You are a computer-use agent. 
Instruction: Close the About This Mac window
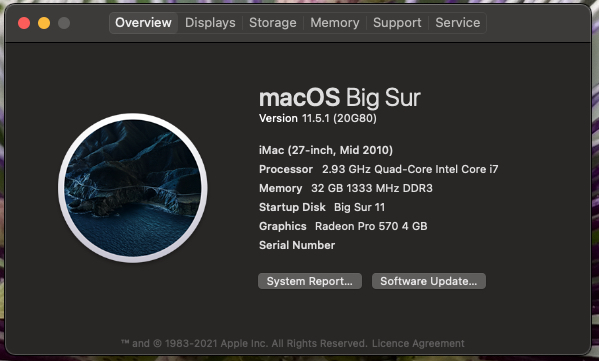coord(24,23)
